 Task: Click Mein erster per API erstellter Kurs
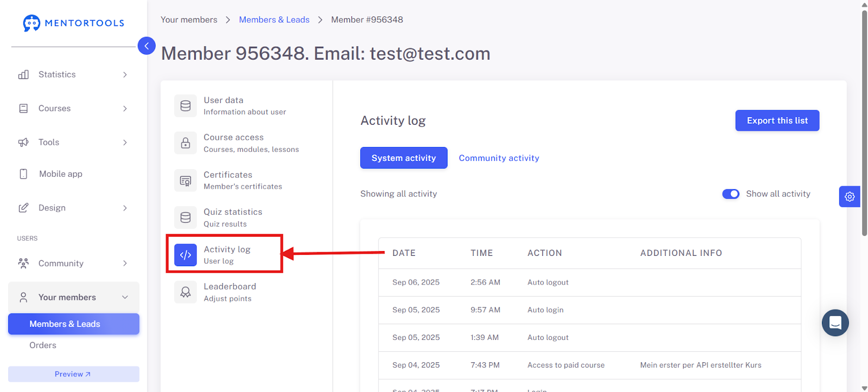click(700, 365)
